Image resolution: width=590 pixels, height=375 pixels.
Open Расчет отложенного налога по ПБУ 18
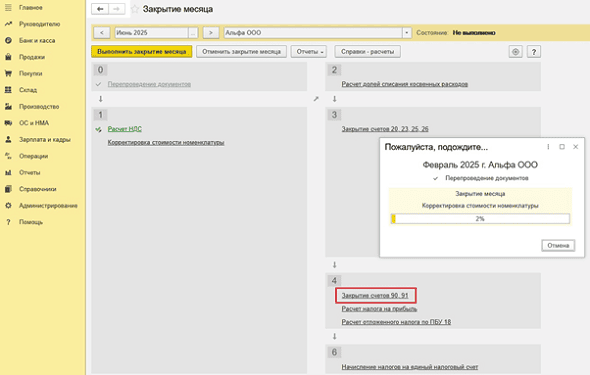tap(396, 322)
